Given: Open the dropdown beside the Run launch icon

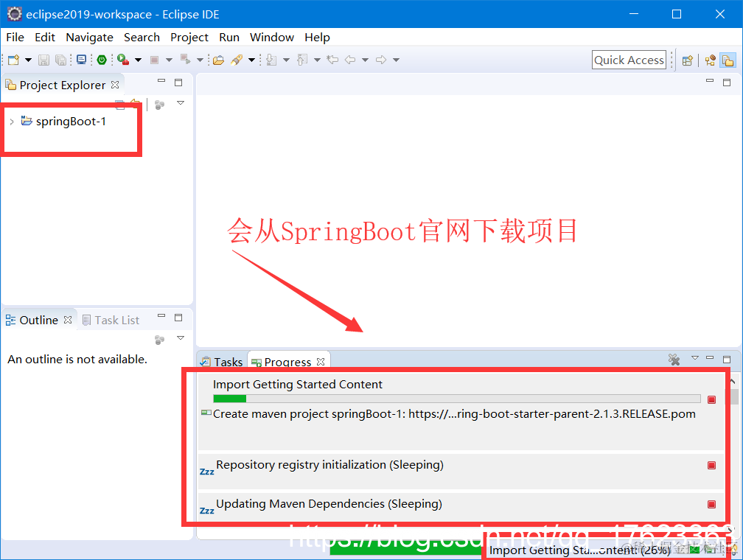Looking at the screenshot, I should pos(139,60).
